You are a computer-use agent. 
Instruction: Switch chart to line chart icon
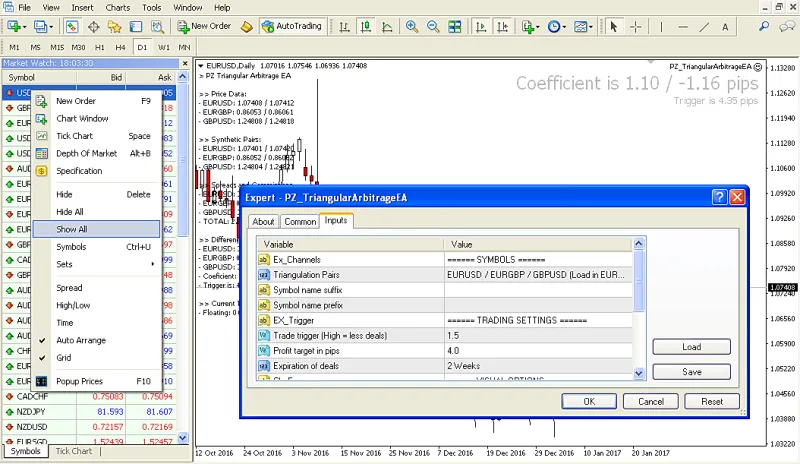click(x=387, y=27)
